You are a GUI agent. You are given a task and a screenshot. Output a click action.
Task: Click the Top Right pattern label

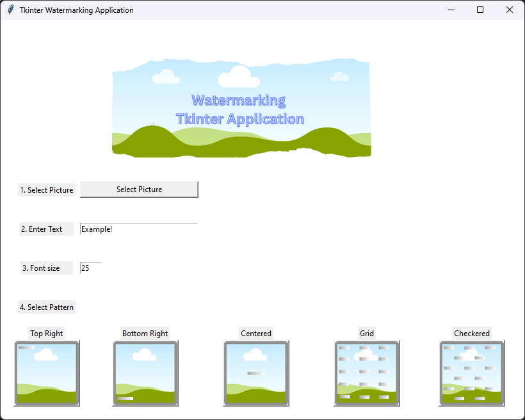(46, 333)
